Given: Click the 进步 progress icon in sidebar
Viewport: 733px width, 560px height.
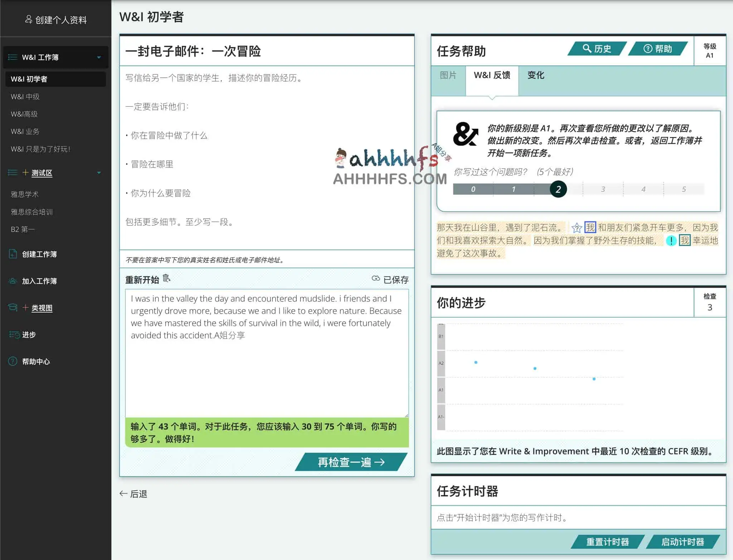Looking at the screenshot, I should point(13,335).
